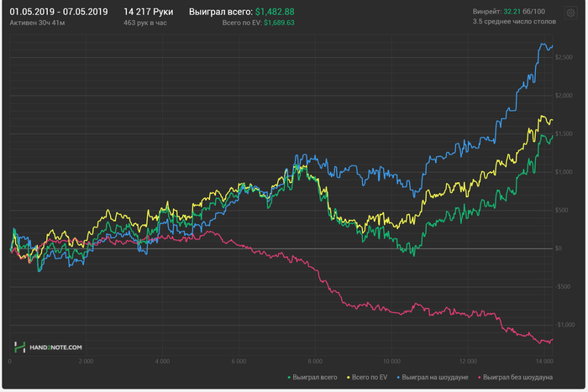588x392 pixels.
Task: Click the date range 01.05.2019 - 07.05.2019
Action: (x=59, y=12)
